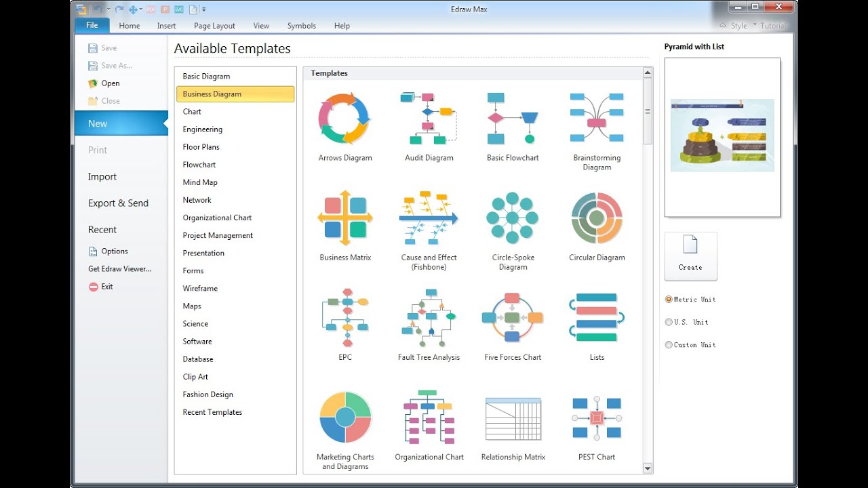Select New in the File sidebar
The height and width of the screenshot is (488, 868).
tap(121, 123)
